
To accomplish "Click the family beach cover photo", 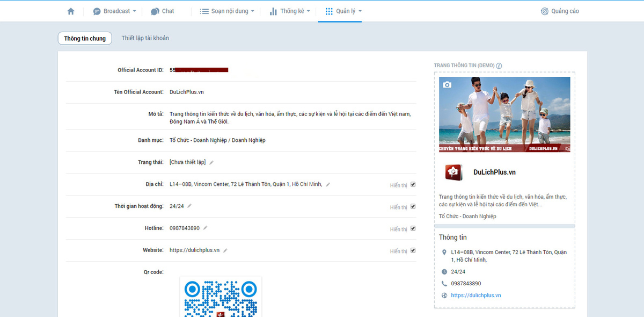I will click(504, 114).
